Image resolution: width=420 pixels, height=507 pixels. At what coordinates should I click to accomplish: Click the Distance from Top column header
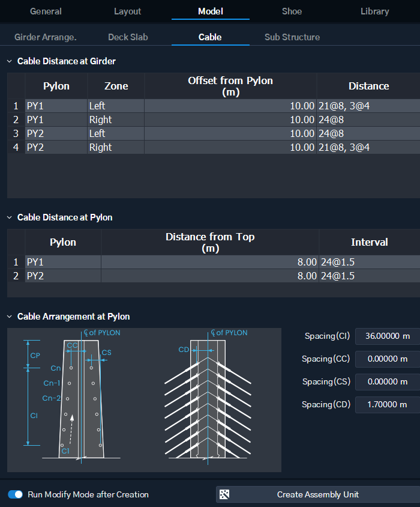click(210, 242)
